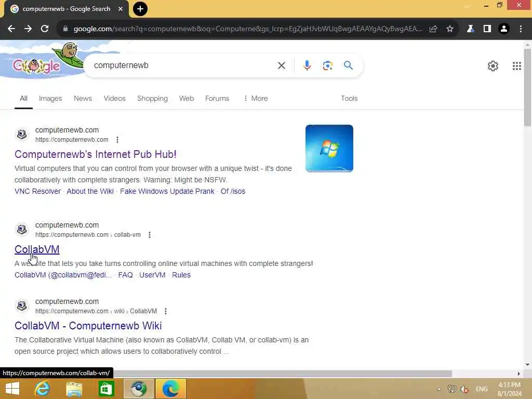Viewport: 532px width, 399px height.
Task: Select the All results tab
Action: click(x=23, y=98)
